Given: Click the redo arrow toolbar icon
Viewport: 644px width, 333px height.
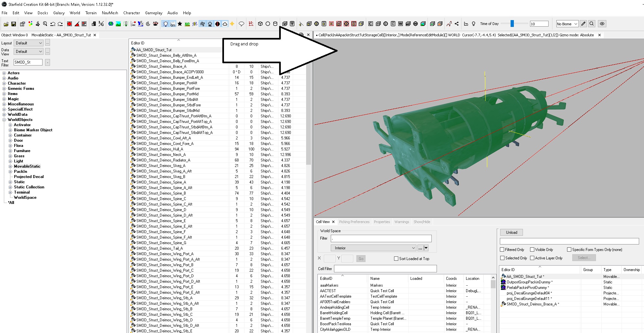Looking at the screenshot, I should 61,24.
